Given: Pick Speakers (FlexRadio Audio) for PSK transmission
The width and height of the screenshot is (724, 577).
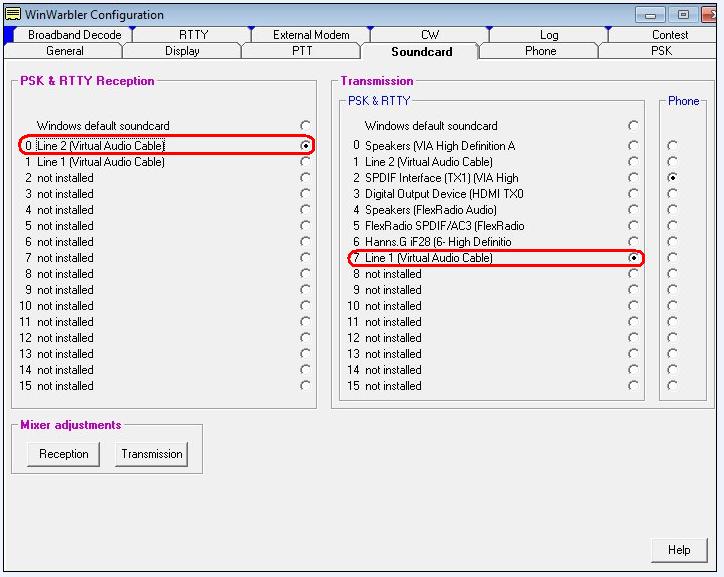Looking at the screenshot, I should [x=633, y=210].
